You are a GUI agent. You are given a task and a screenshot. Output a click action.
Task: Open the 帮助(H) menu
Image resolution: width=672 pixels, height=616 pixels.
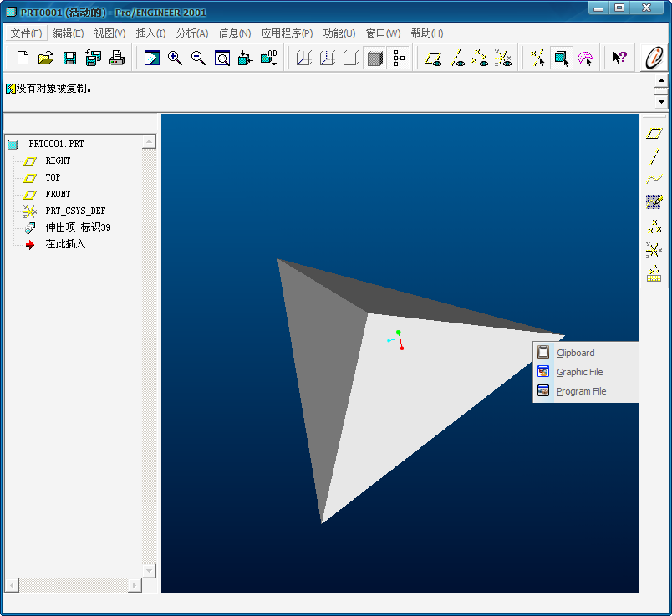tap(426, 33)
